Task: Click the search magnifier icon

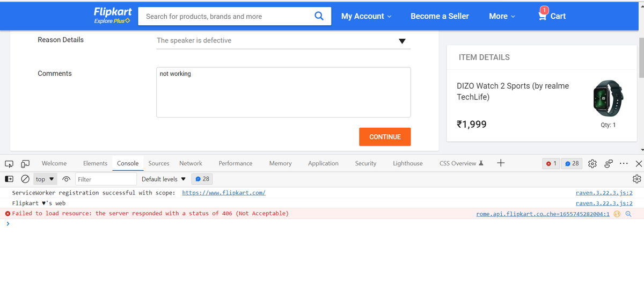Action: coord(319,16)
